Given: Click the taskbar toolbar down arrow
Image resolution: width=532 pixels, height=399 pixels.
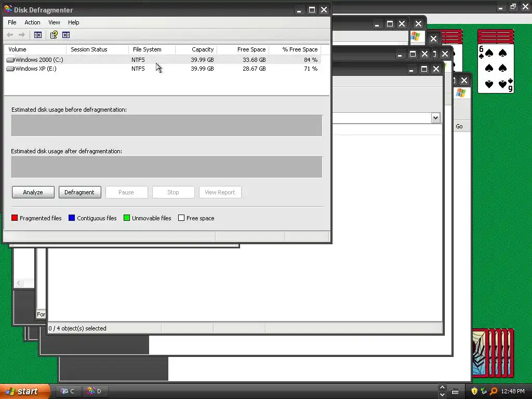Looking at the screenshot, I should (x=442, y=395).
